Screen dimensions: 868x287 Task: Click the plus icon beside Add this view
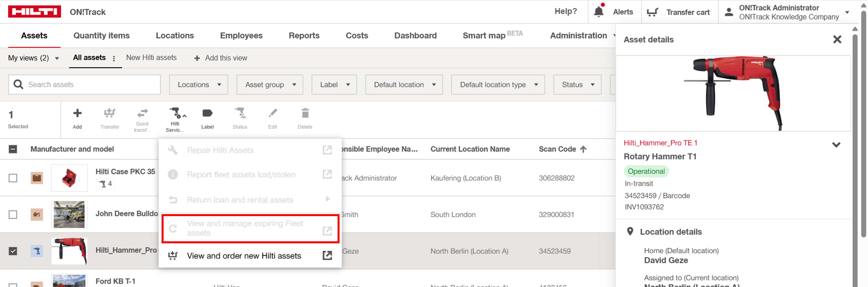197,58
